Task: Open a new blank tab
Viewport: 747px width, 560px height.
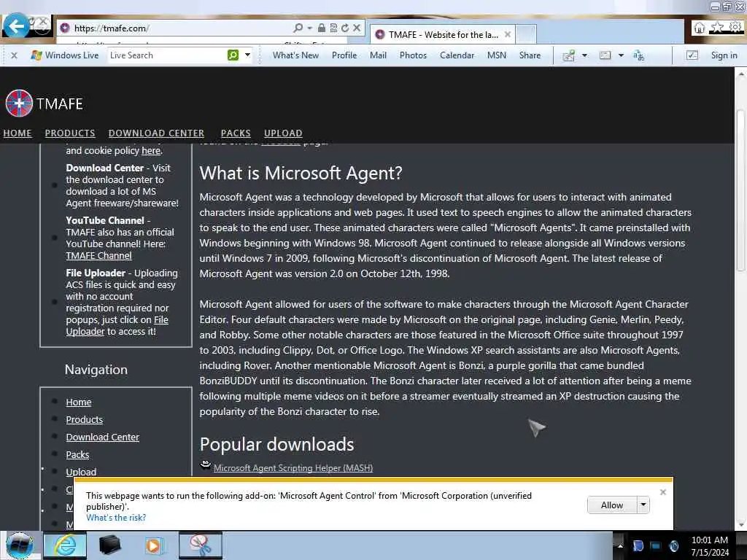Action: point(527,34)
